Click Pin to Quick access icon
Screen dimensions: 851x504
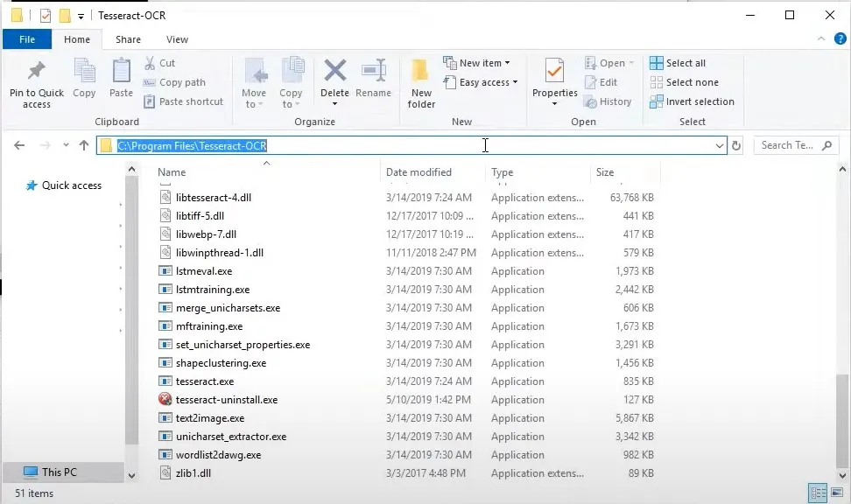(37, 71)
